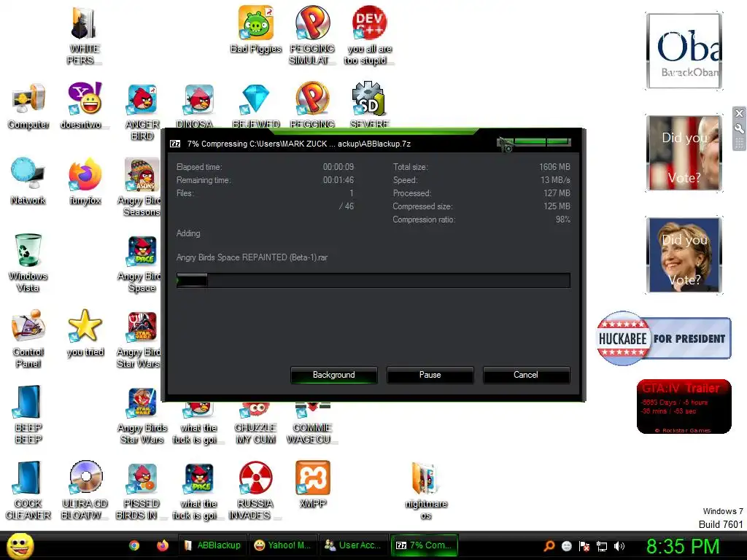Click the network tray icon

[x=602, y=546]
